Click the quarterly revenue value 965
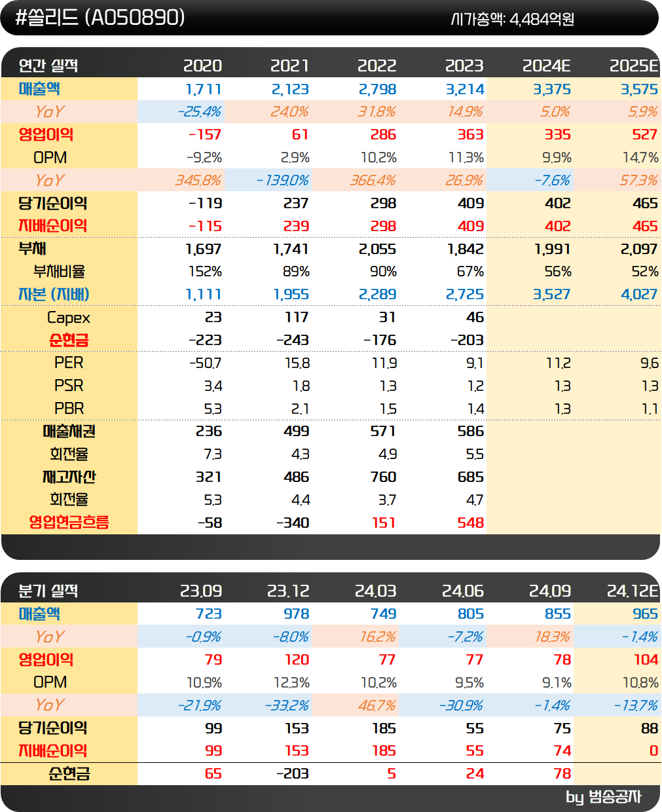662x812 pixels. (645, 614)
